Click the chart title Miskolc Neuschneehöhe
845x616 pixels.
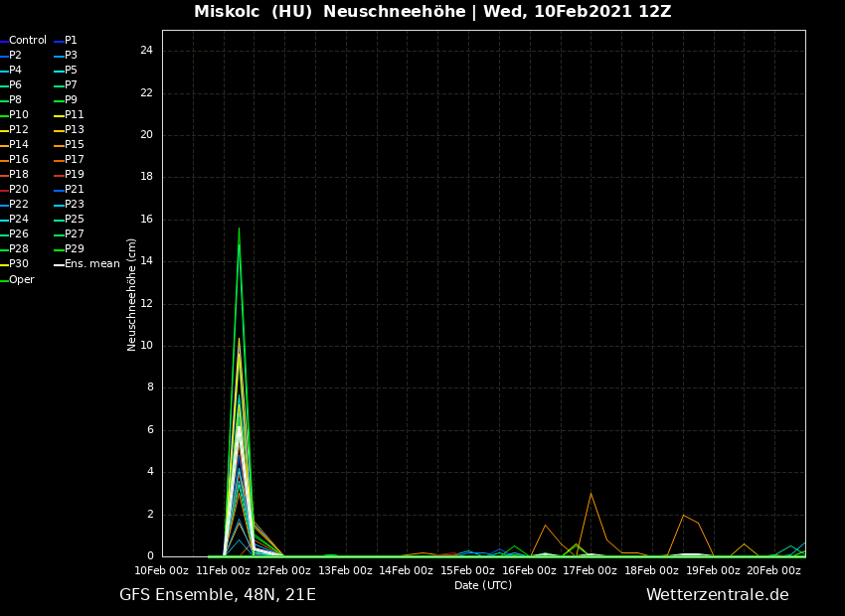point(432,12)
